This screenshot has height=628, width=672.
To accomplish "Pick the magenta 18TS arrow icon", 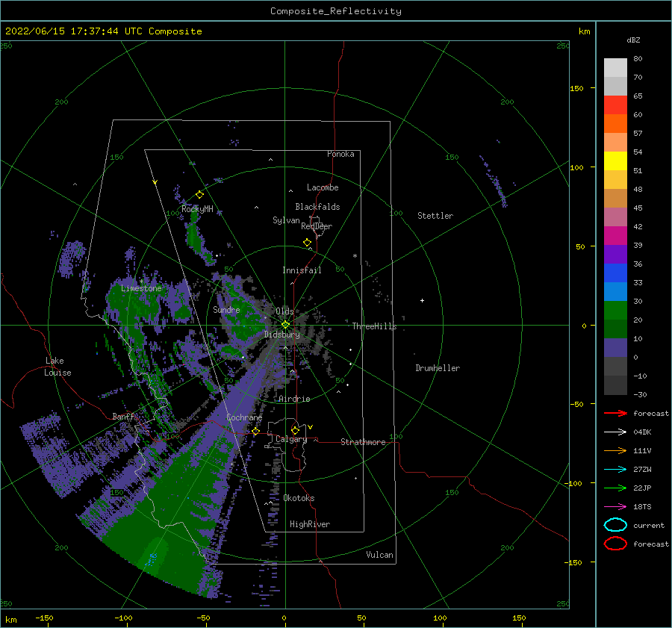I will [615, 507].
